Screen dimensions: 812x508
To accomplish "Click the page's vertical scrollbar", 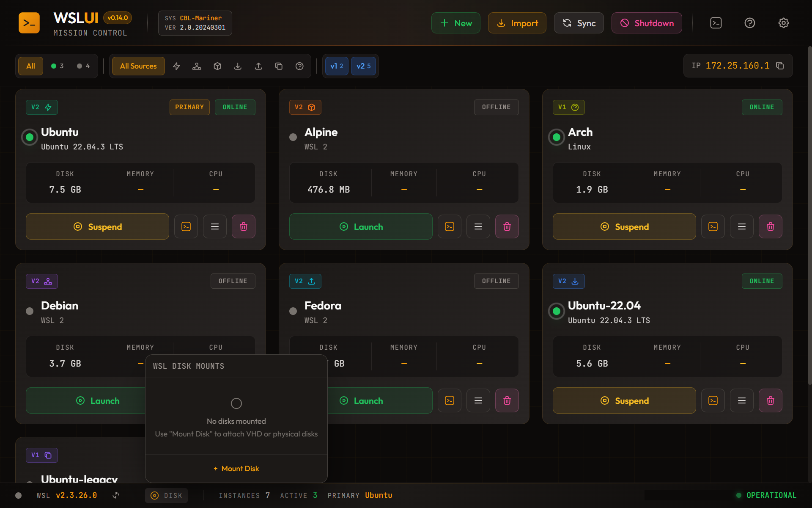I will tap(809, 216).
